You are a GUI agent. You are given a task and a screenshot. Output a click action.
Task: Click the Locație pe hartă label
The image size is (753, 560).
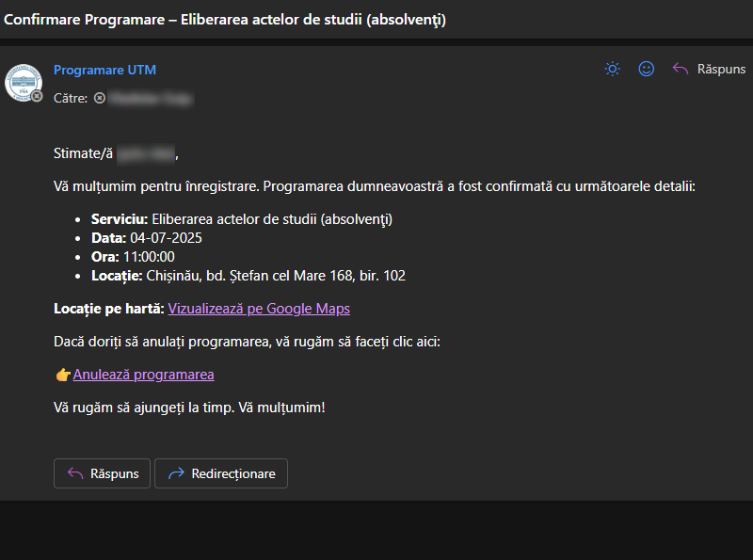point(109,309)
